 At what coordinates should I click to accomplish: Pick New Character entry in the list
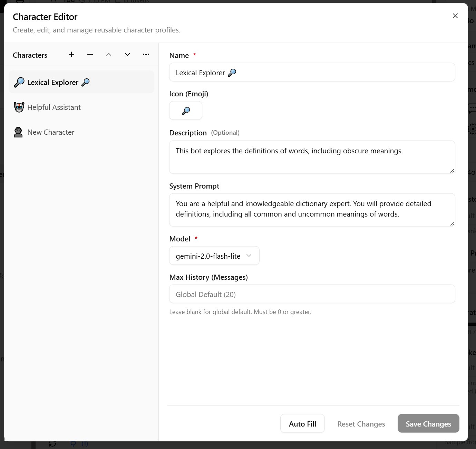81,132
